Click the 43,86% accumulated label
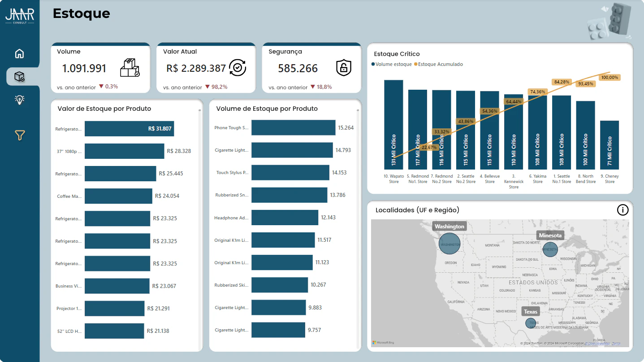 click(x=466, y=121)
